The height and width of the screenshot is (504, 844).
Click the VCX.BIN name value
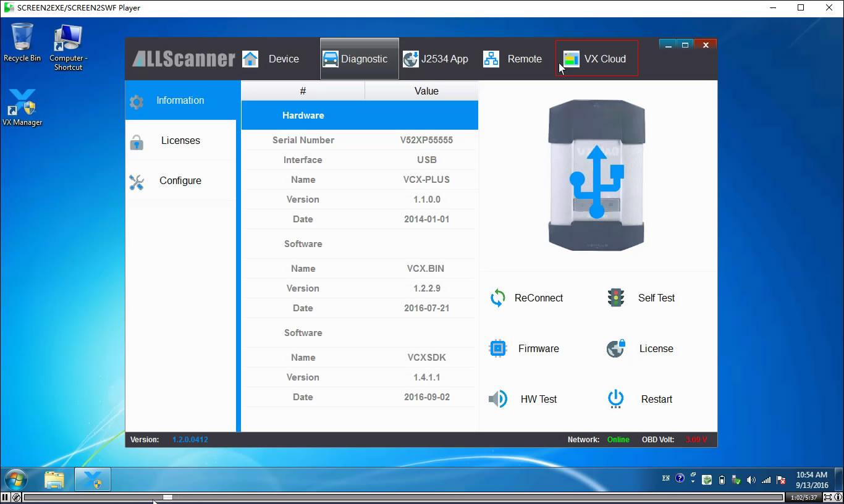pos(426,269)
